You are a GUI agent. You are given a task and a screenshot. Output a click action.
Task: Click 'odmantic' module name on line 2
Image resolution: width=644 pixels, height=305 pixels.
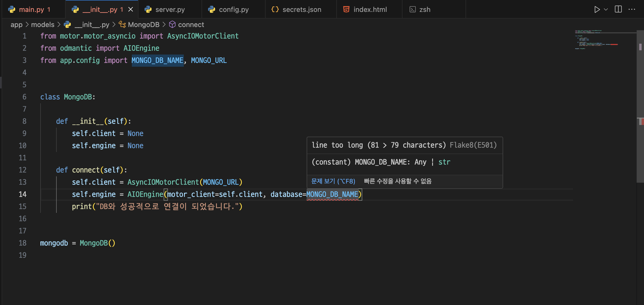76,48
